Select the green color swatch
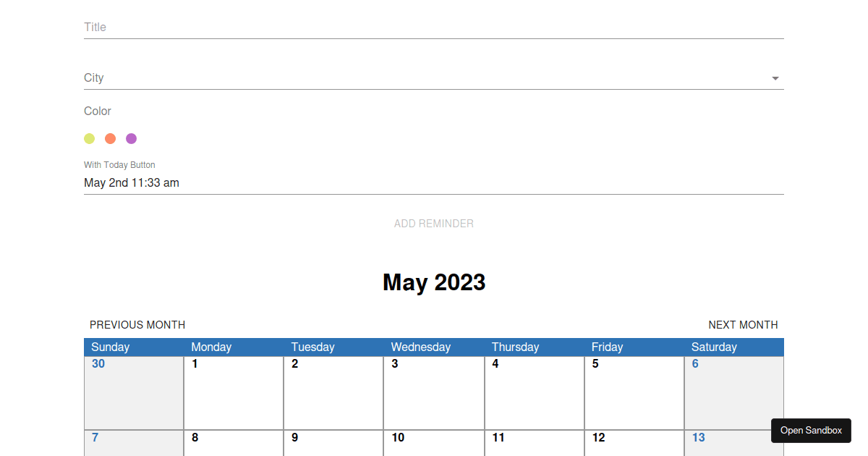Viewport: 868px width, 456px height. pyautogui.click(x=89, y=138)
